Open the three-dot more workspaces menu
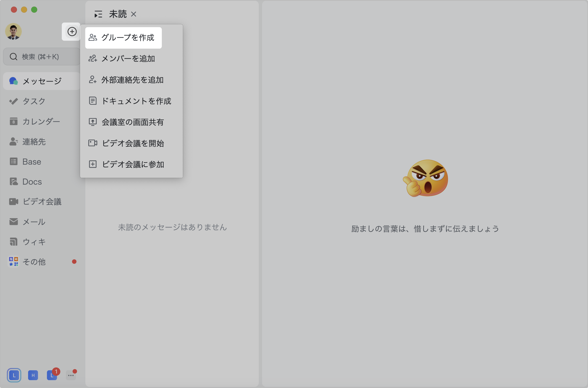588x388 pixels. 71,376
